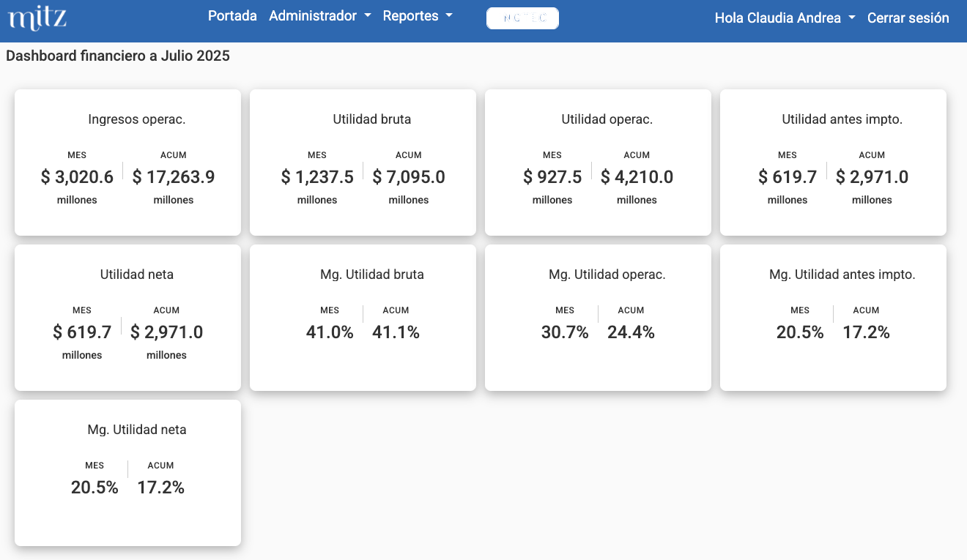Click the $ 927.5 monthly operating profit value
Viewport: 967px width, 560px height.
click(x=552, y=177)
